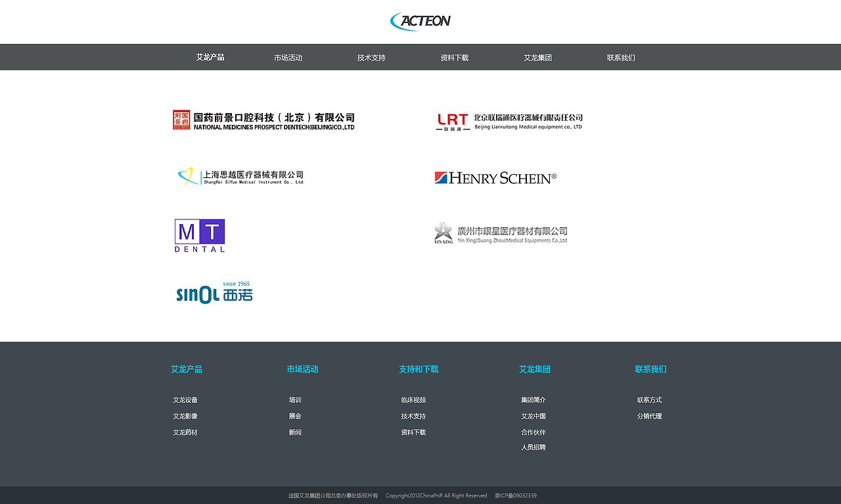Click the 国药前景口腔科技 partner logo

[263, 120]
